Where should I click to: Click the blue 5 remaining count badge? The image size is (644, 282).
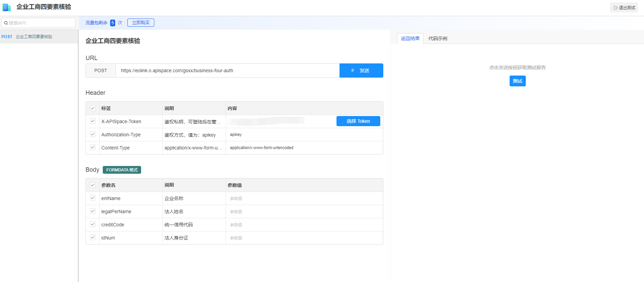113,23
